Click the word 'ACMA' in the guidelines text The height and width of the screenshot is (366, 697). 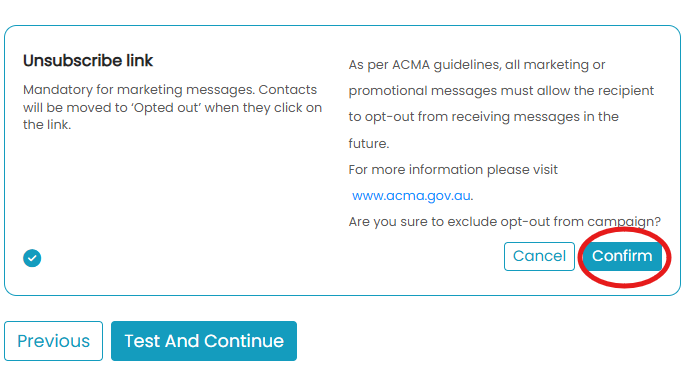411,65
